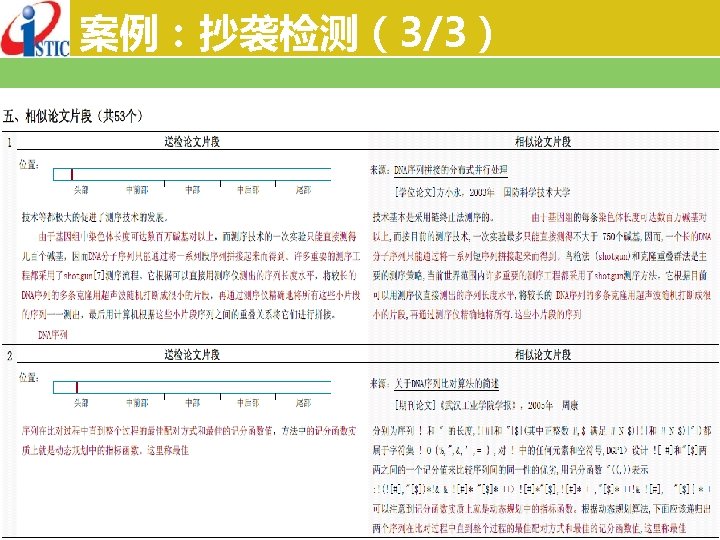Click the 尾部 label under fragment 1's position bar
The image size is (720, 540).
[303, 190]
